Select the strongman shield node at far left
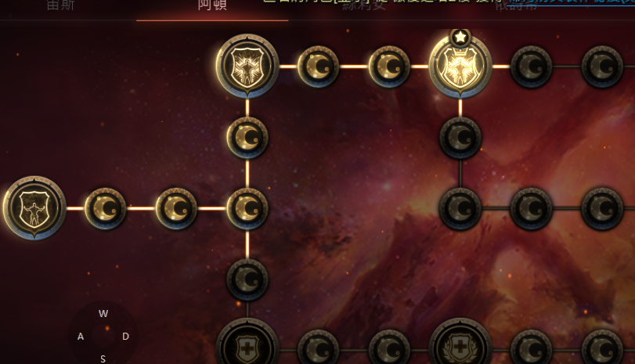 pos(34,207)
